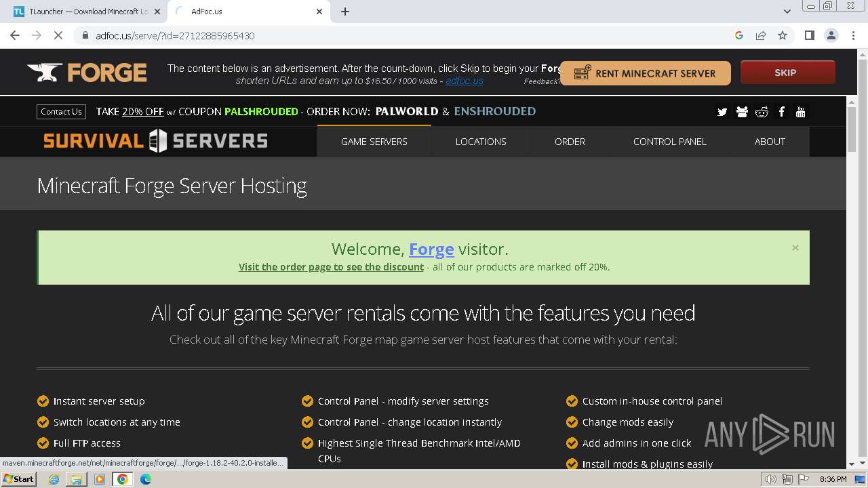The image size is (868, 488).
Task: Toggle the browser side panel
Action: (x=809, y=35)
